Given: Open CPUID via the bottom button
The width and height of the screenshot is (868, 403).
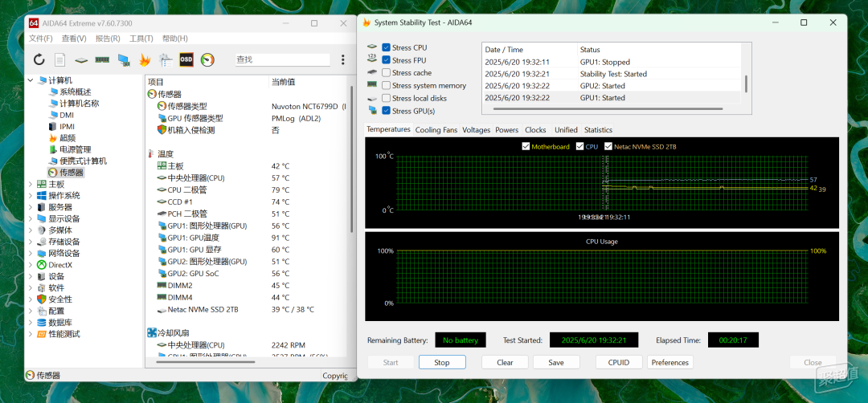Looking at the screenshot, I should [619, 363].
